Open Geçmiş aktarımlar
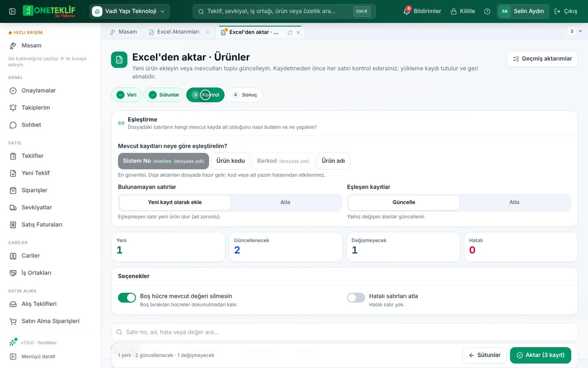The width and height of the screenshot is (588, 368). tap(542, 59)
